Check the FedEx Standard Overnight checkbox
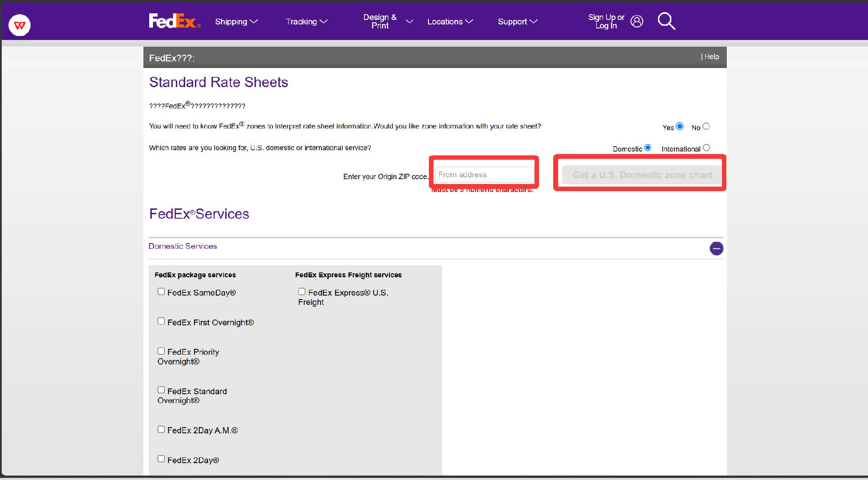868x480 pixels. [x=161, y=390]
